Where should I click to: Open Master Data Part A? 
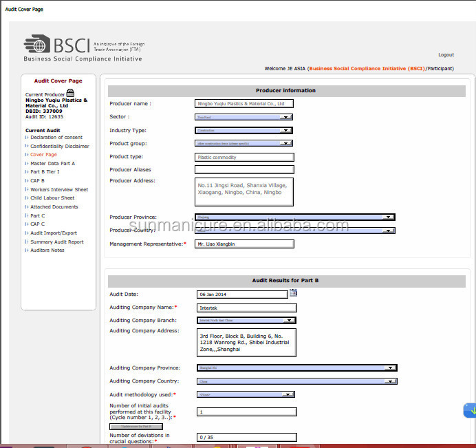[52, 163]
